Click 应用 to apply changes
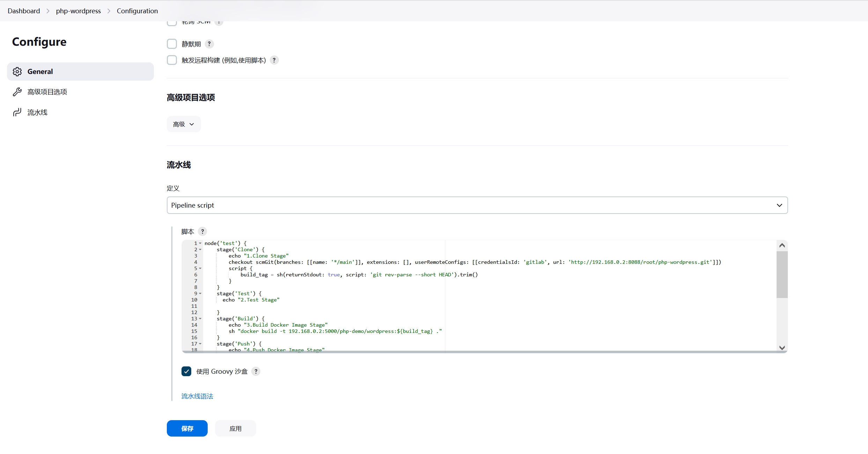868x454 pixels. [x=236, y=428]
